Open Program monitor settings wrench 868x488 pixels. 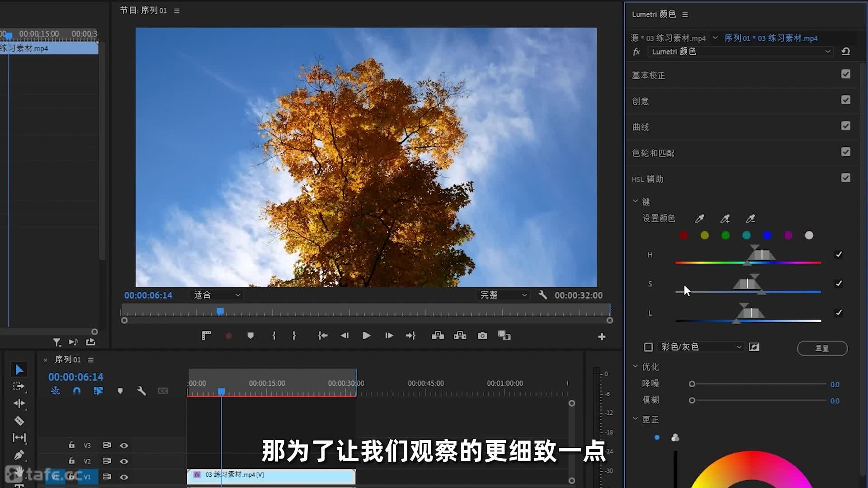point(543,295)
